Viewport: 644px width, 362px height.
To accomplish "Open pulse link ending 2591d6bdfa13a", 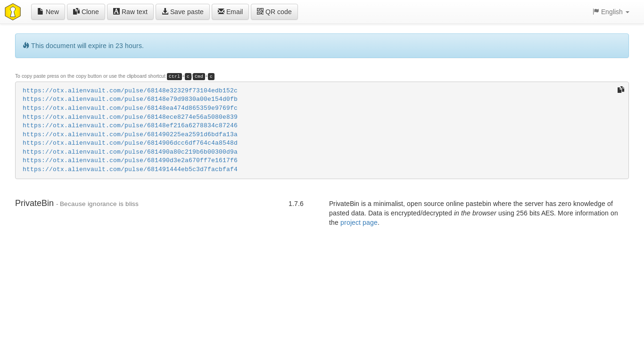I will tap(130, 134).
